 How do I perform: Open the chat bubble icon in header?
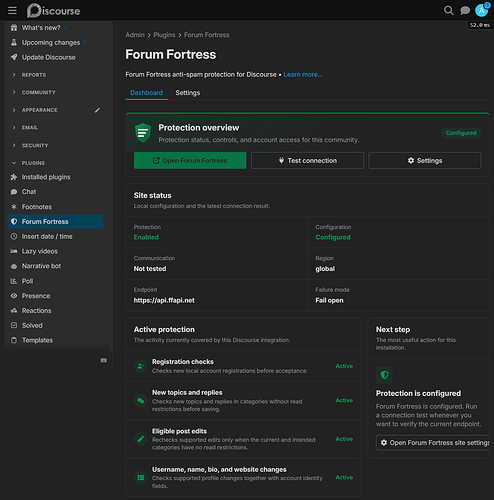[x=465, y=11]
